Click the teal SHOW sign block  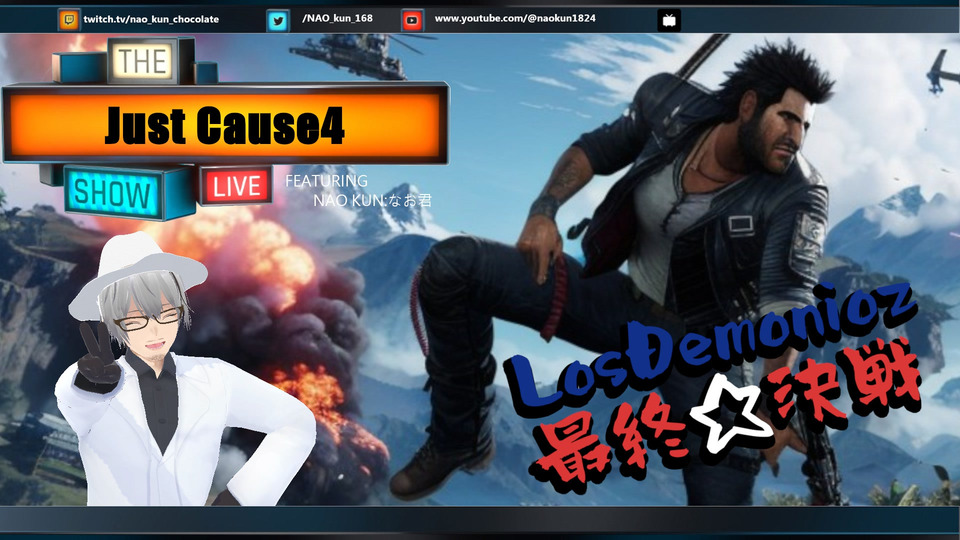pos(113,194)
